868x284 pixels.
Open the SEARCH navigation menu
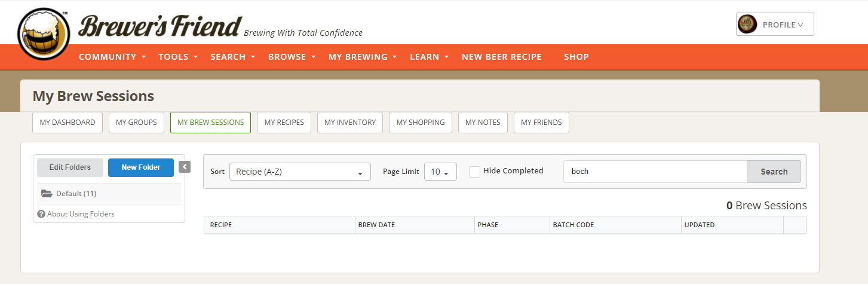point(233,57)
